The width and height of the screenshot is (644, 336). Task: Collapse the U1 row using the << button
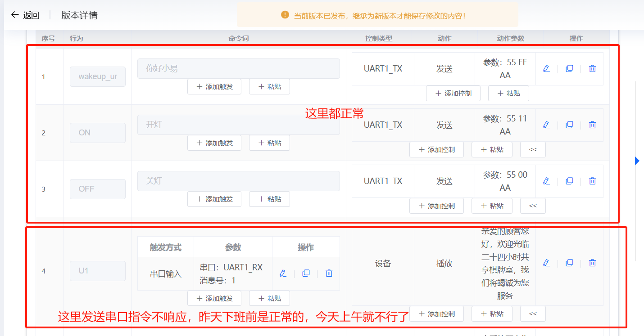533,314
